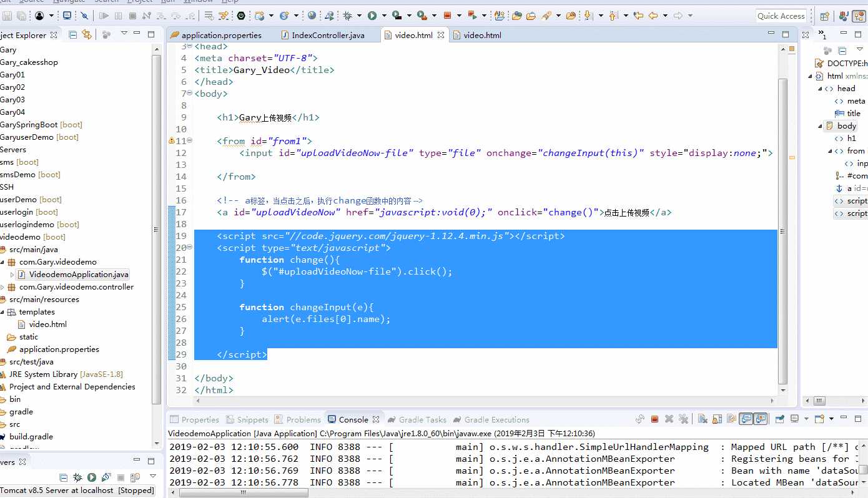Click Remove All Terminated Launches icon
This screenshot has height=498, width=868.
[684, 419]
